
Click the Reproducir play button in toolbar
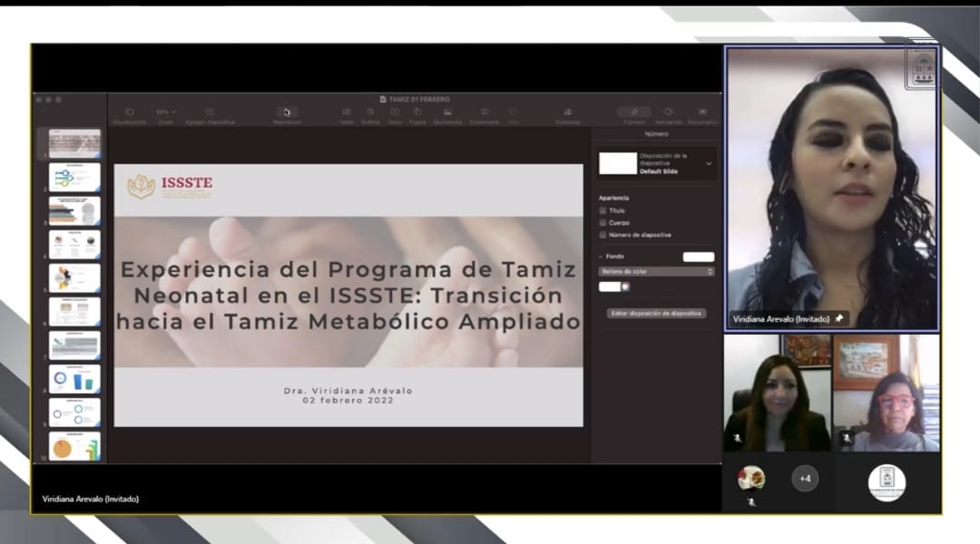pyautogui.click(x=287, y=112)
